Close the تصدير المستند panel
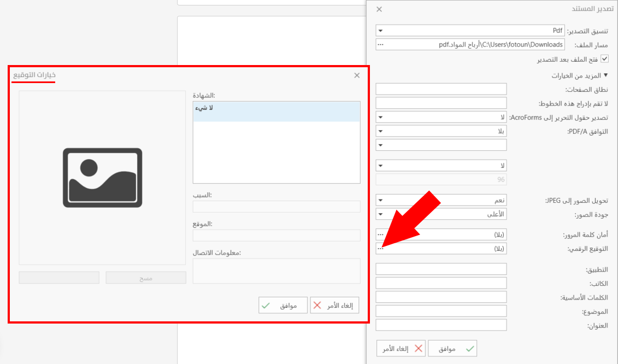This screenshot has width=618, height=364. 379,9
